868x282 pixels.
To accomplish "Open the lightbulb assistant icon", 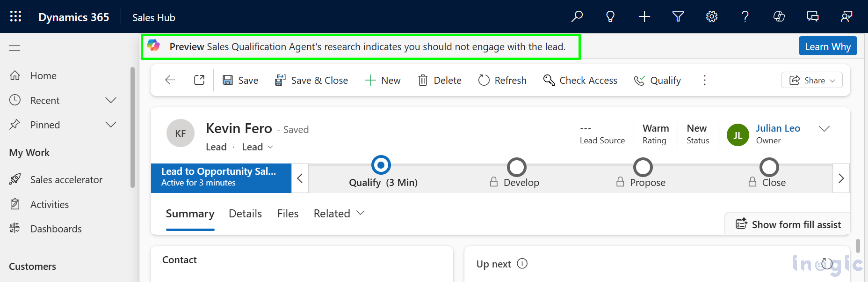I will [610, 17].
